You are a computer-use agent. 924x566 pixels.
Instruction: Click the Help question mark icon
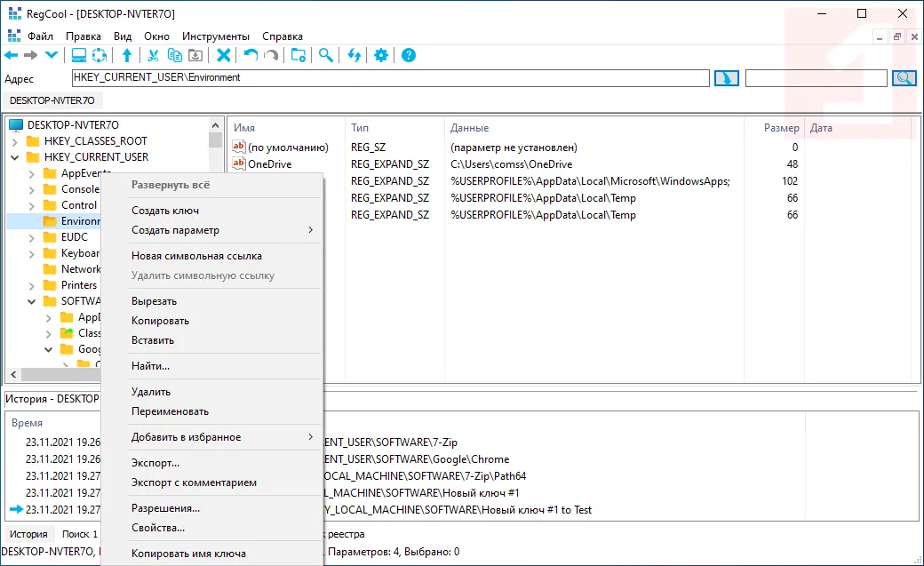click(409, 56)
